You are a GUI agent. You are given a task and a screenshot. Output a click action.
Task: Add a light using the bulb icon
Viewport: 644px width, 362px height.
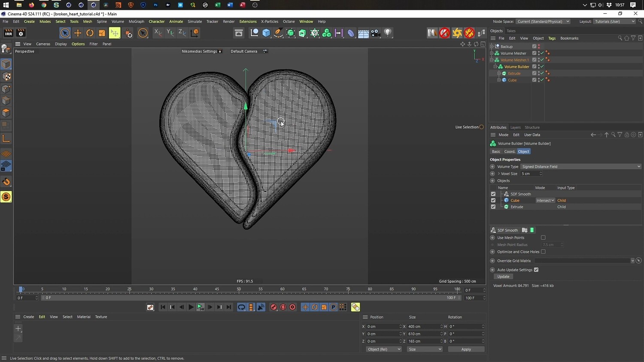pos(388,33)
